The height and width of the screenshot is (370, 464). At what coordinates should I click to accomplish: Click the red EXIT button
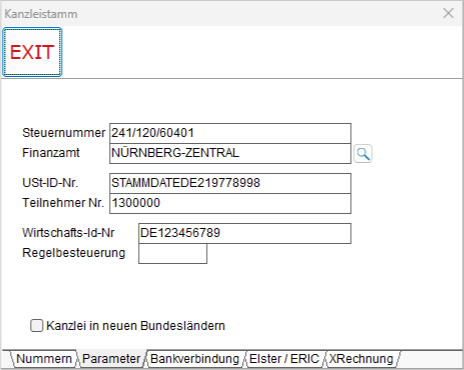[x=32, y=52]
